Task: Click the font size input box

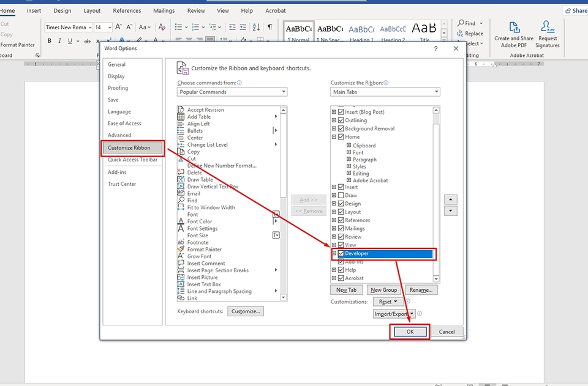Action: (100, 28)
